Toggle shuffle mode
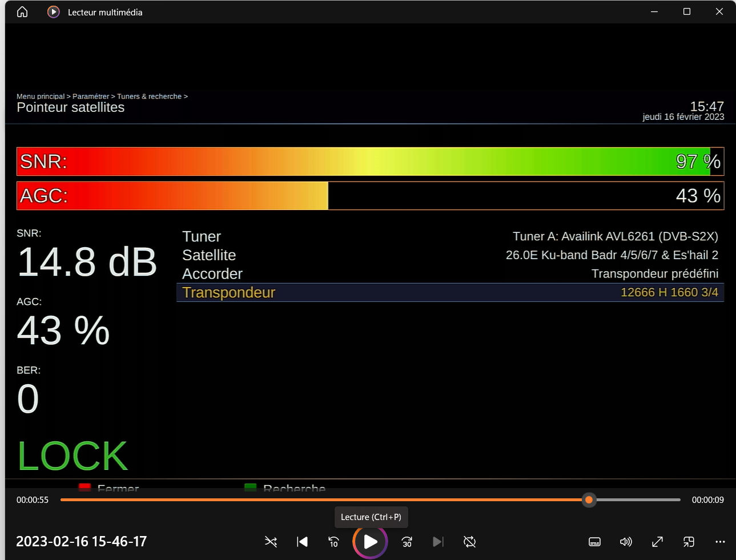This screenshot has width=736, height=560. [271, 542]
